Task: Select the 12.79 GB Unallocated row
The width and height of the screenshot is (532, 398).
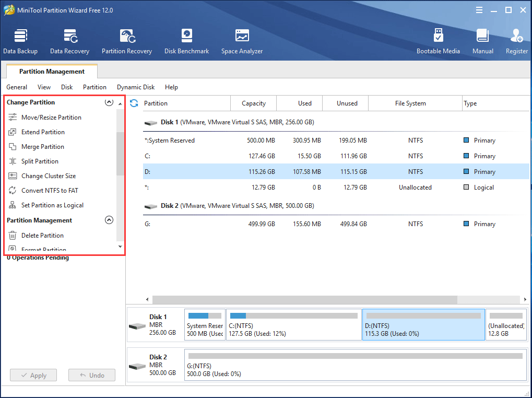Action: [336, 188]
